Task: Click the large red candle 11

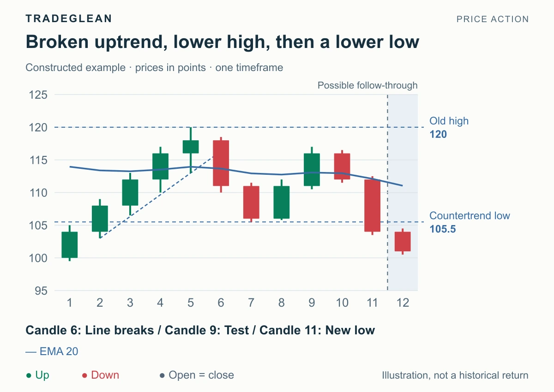Action: point(372,206)
